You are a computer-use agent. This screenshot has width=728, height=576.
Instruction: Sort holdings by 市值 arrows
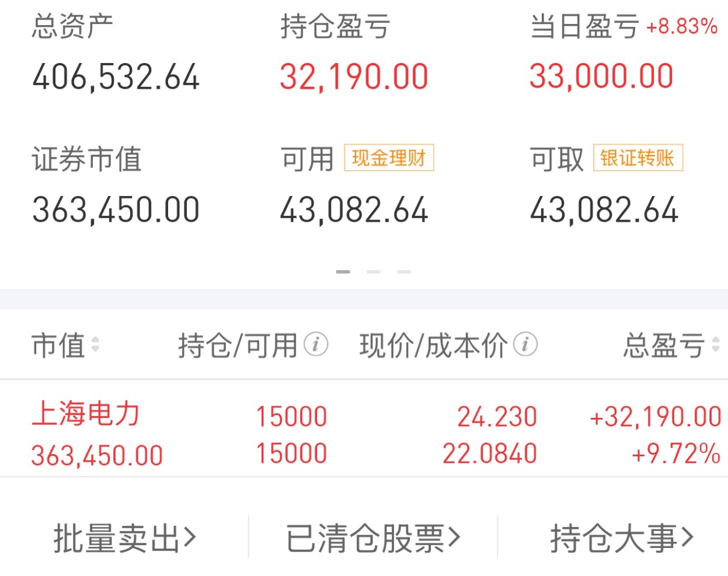click(x=95, y=344)
